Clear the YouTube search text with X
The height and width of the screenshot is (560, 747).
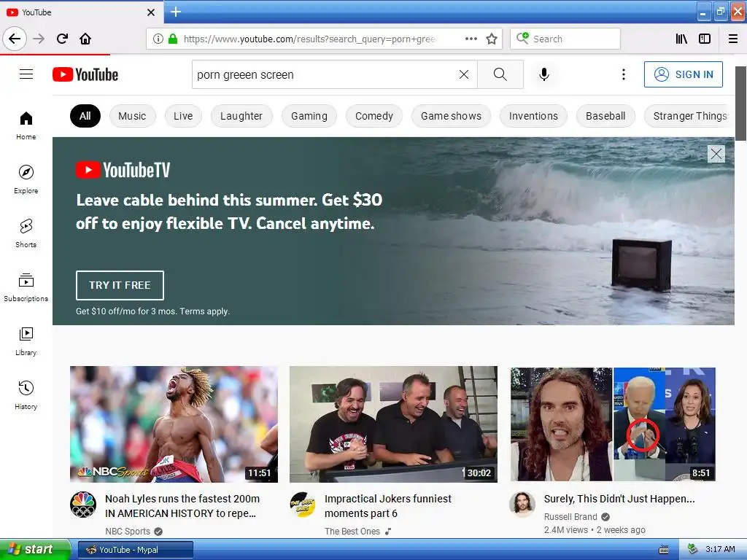click(x=463, y=74)
